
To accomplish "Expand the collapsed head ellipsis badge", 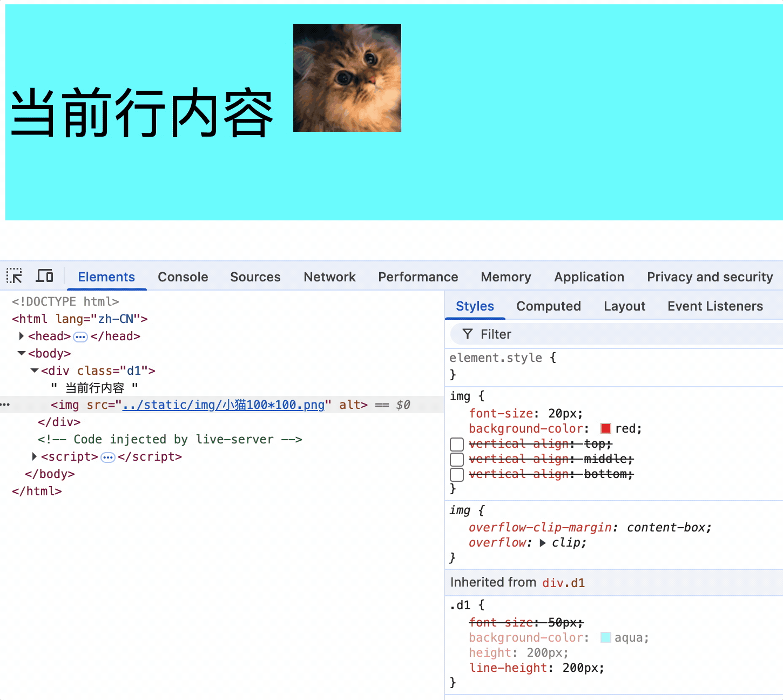I will [80, 336].
